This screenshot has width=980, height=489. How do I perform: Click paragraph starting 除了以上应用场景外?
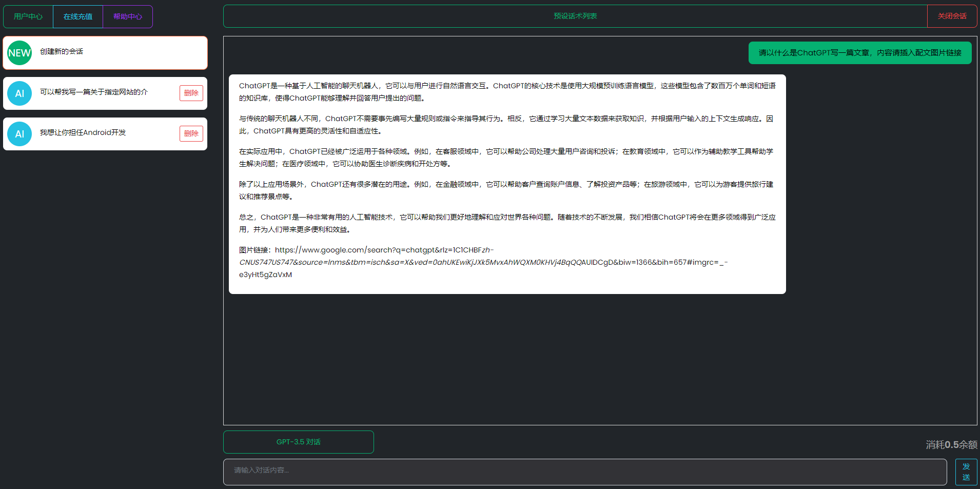(507, 190)
